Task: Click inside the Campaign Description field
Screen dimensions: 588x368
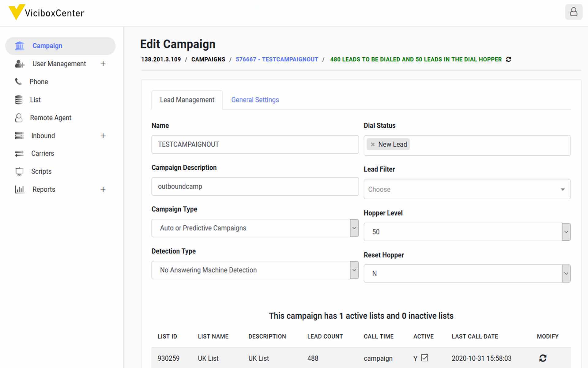Action: pyautogui.click(x=255, y=186)
